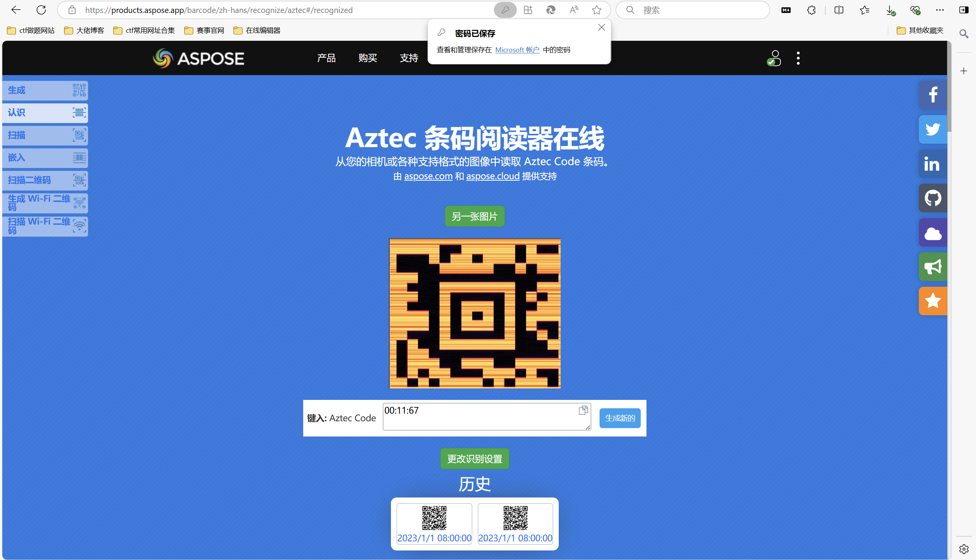Open sidebar settings gear icon
Screen dimensions: 976x560
964,549
